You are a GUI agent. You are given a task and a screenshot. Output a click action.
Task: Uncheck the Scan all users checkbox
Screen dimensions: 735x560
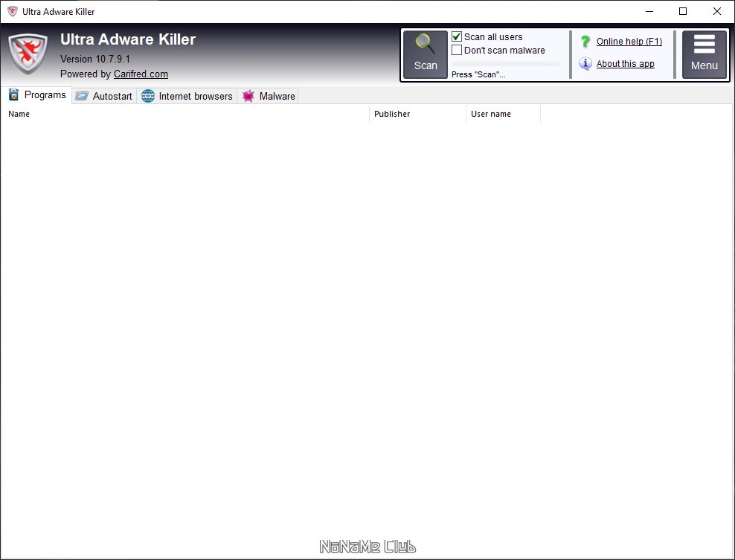(x=457, y=36)
